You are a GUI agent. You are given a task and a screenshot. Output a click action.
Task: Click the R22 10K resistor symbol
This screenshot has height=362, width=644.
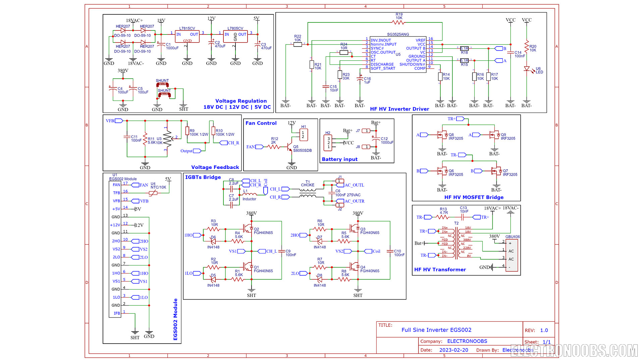coord(298,44)
